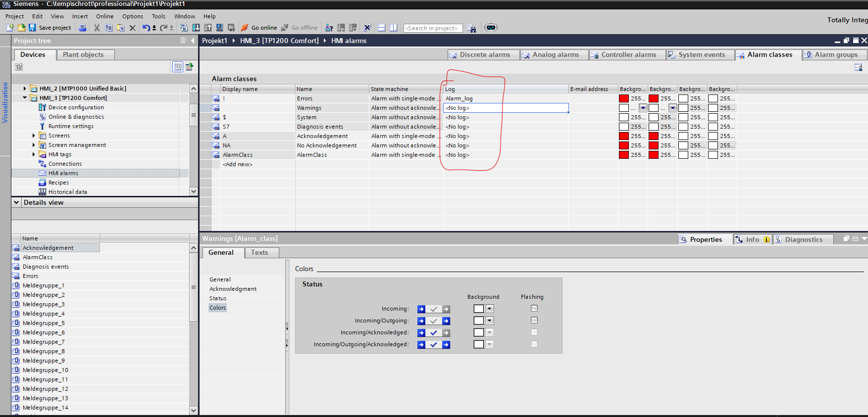Viewport: 868px width, 417px height.
Task: Enable Flashing checkbox for Incoming status
Action: click(534, 308)
